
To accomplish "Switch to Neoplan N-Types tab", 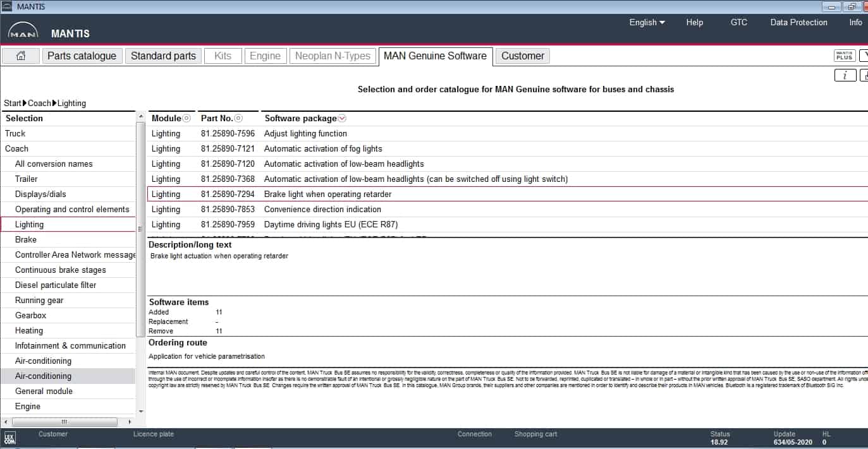I will click(x=333, y=56).
